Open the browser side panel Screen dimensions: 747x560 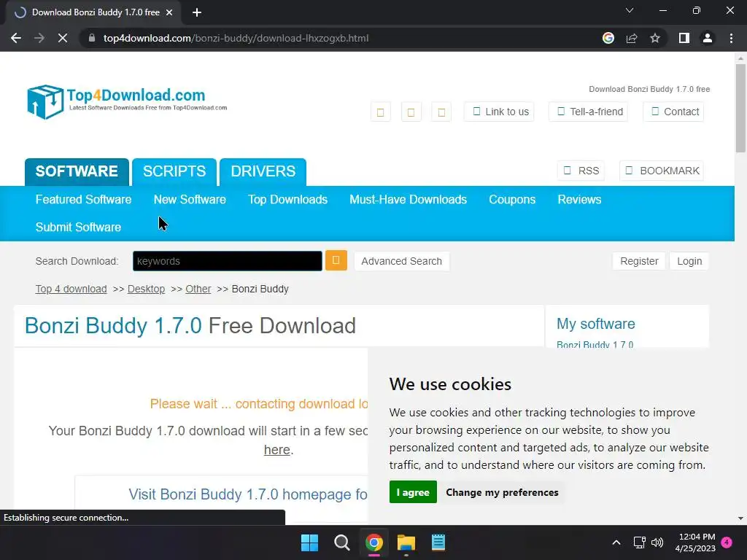[684, 38]
